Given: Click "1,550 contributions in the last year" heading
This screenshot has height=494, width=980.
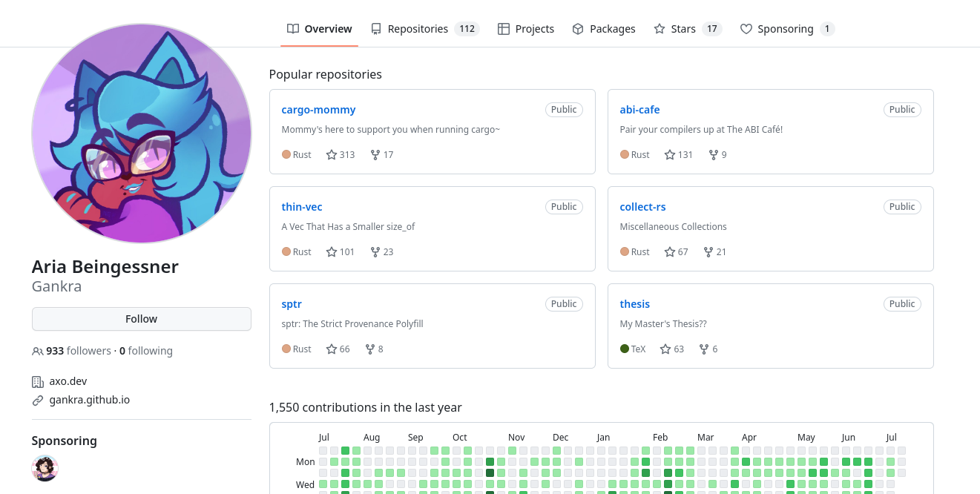Looking at the screenshot, I should pos(366,408).
